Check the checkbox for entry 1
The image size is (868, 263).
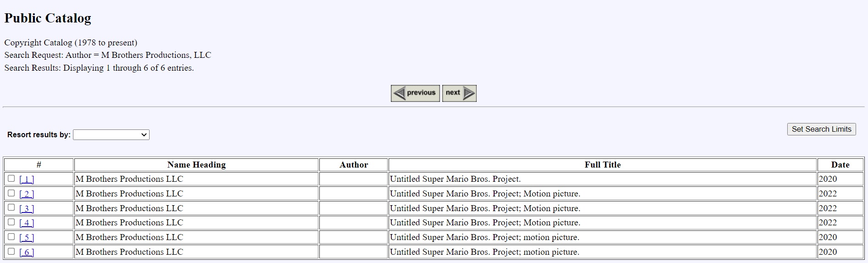pyautogui.click(x=11, y=179)
